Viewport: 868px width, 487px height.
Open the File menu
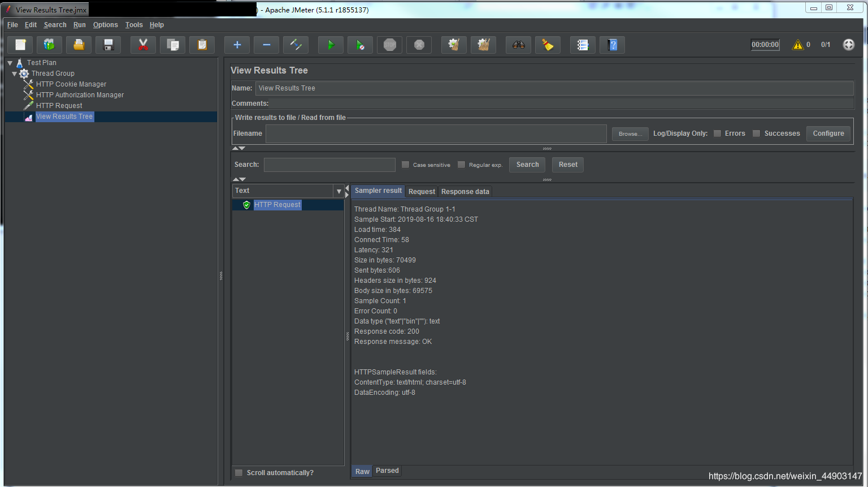point(12,25)
